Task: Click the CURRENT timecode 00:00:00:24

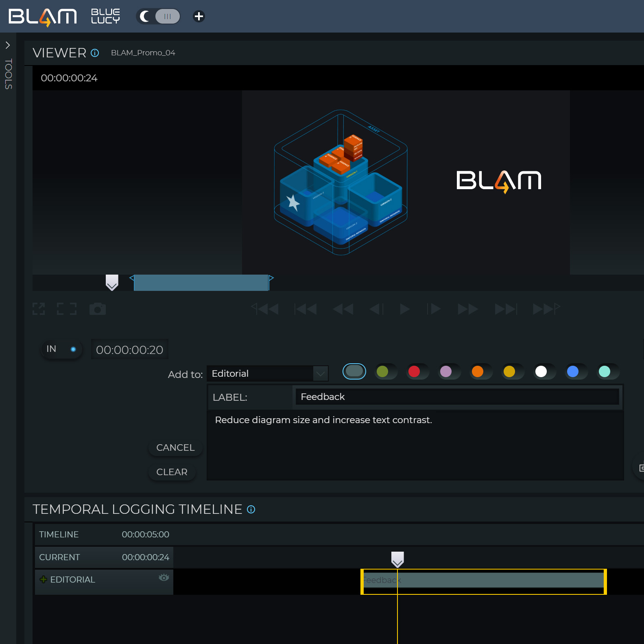Action: click(146, 557)
